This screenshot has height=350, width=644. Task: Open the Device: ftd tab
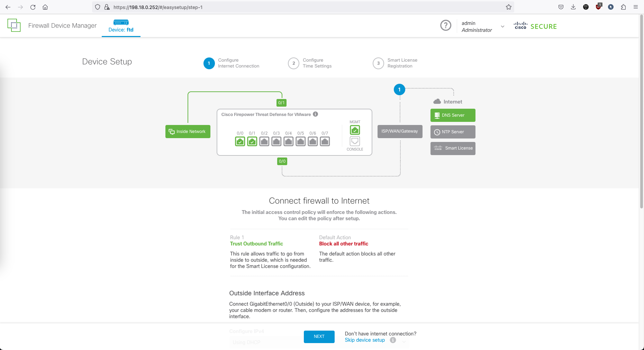pyautogui.click(x=121, y=26)
